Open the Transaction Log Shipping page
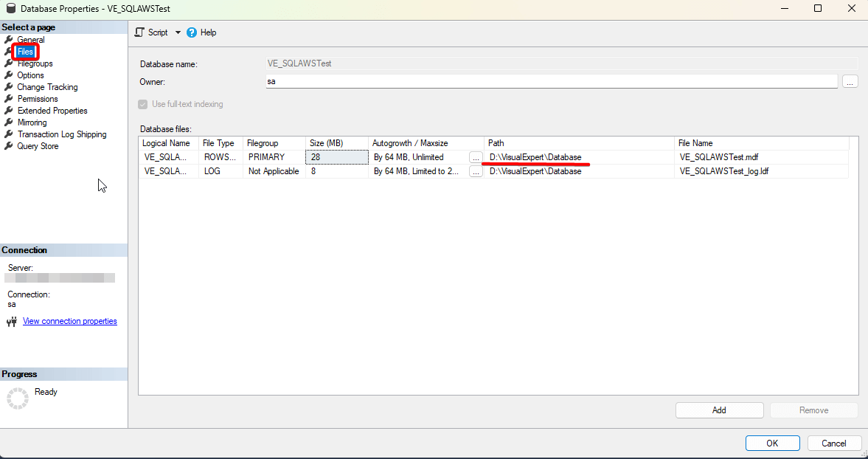This screenshot has height=459, width=868. click(x=62, y=134)
